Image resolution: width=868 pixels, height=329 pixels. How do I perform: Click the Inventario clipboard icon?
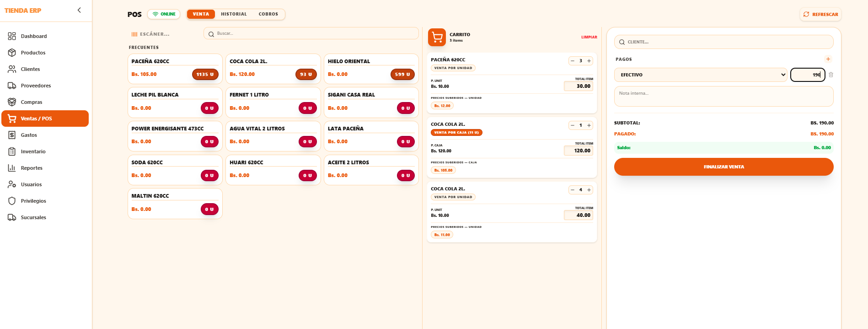pyautogui.click(x=12, y=151)
